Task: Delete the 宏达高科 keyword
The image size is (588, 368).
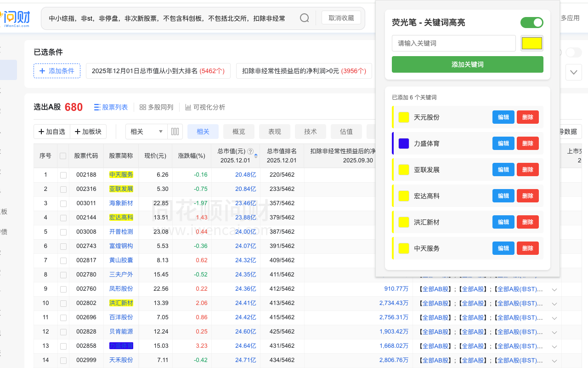Action: [x=528, y=196]
